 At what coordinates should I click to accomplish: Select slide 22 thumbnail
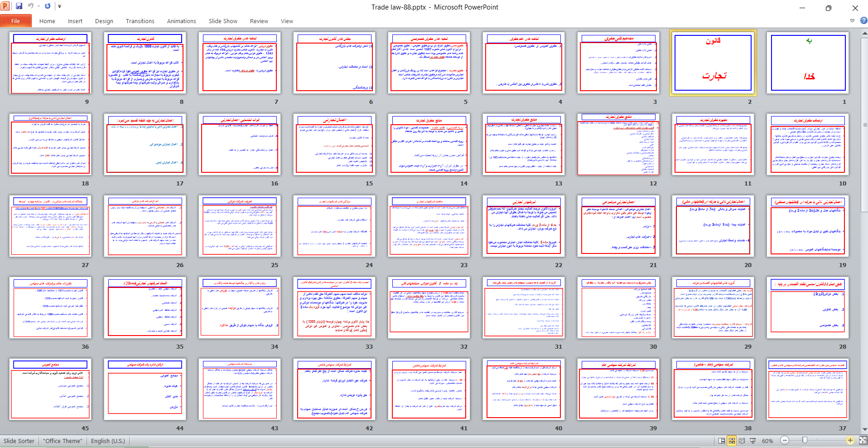point(524,226)
